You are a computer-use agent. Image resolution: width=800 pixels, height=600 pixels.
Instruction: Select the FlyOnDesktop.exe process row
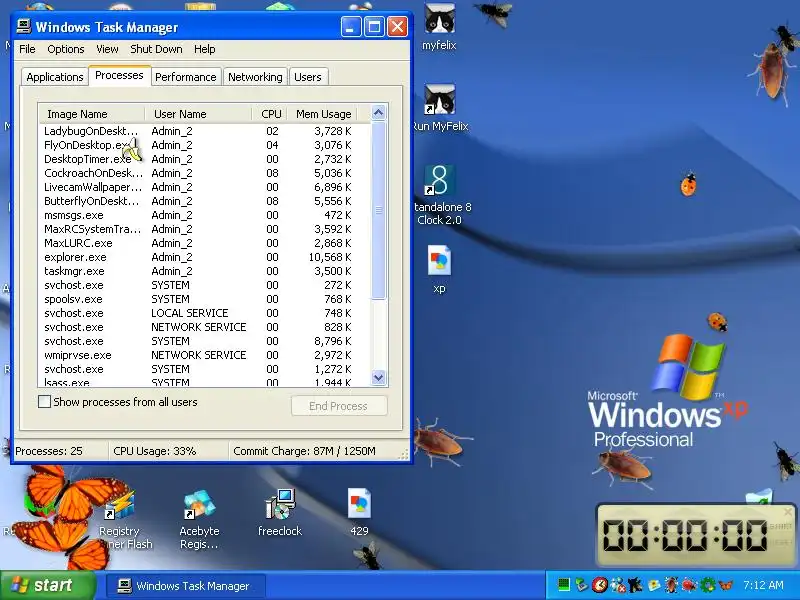click(x=204, y=145)
